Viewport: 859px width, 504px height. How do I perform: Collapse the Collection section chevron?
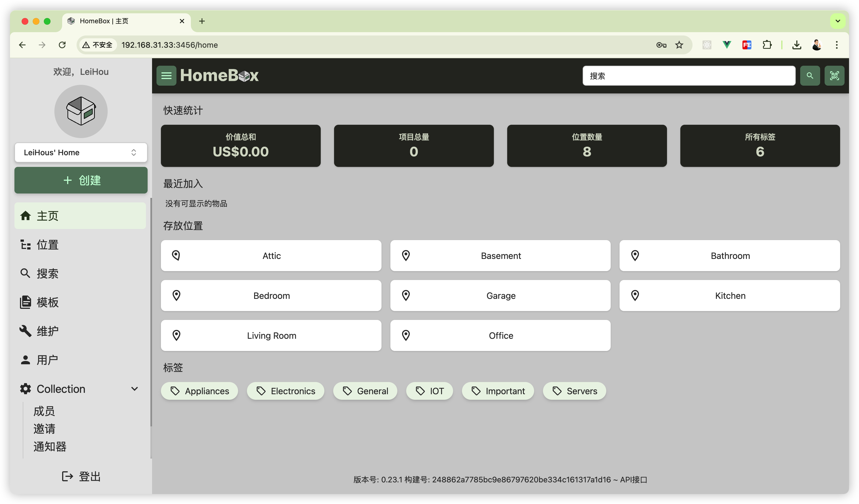[x=135, y=389]
